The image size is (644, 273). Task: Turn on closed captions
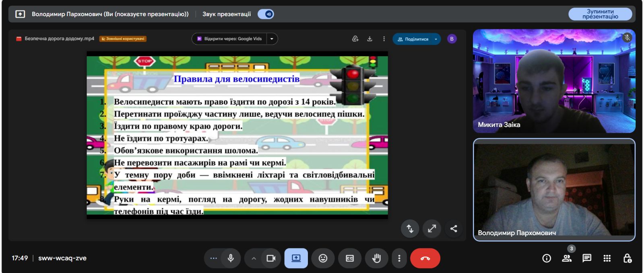(x=350, y=258)
